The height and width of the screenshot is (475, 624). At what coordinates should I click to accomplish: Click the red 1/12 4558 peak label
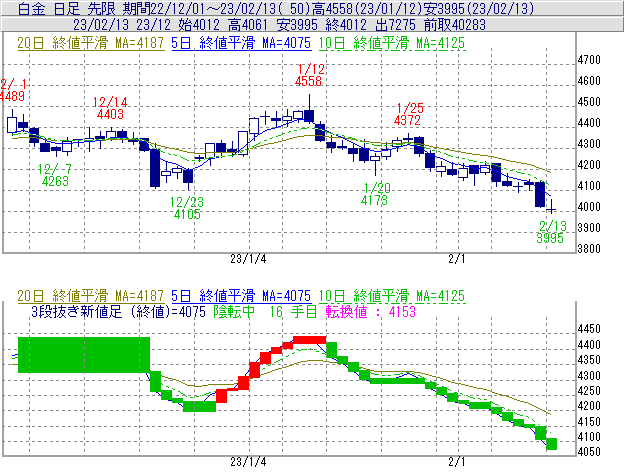(x=309, y=75)
